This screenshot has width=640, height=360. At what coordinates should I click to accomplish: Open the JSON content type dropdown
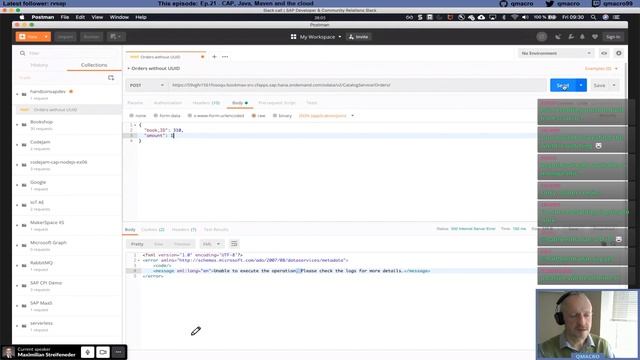pos(326,116)
